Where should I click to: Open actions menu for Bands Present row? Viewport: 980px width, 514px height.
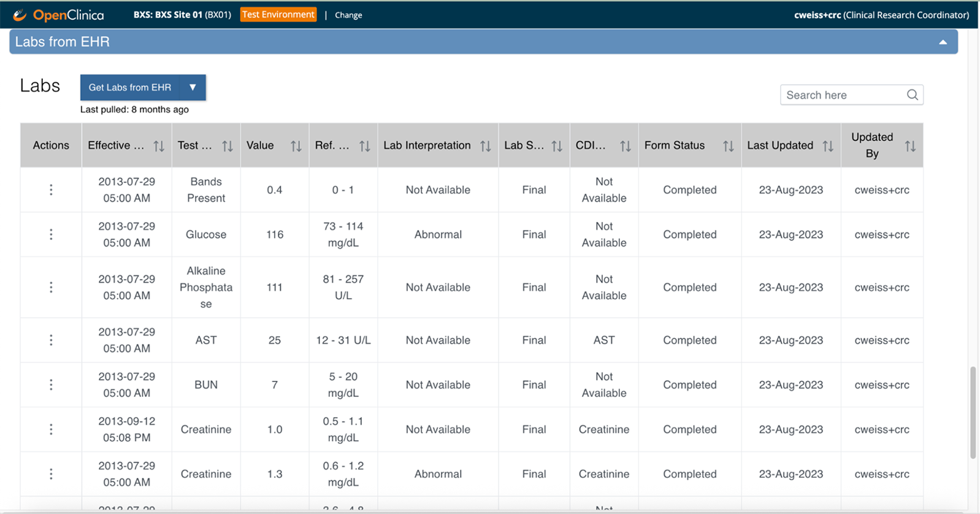51,190
